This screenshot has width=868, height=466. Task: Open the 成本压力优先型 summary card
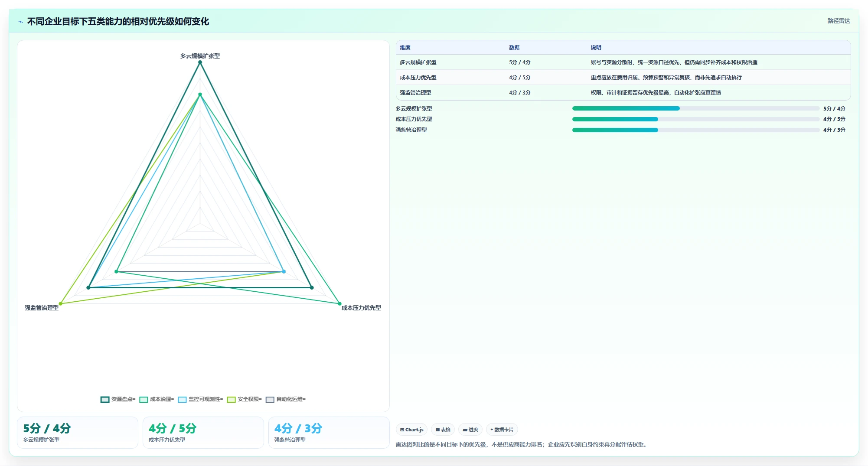pos(203,433)
